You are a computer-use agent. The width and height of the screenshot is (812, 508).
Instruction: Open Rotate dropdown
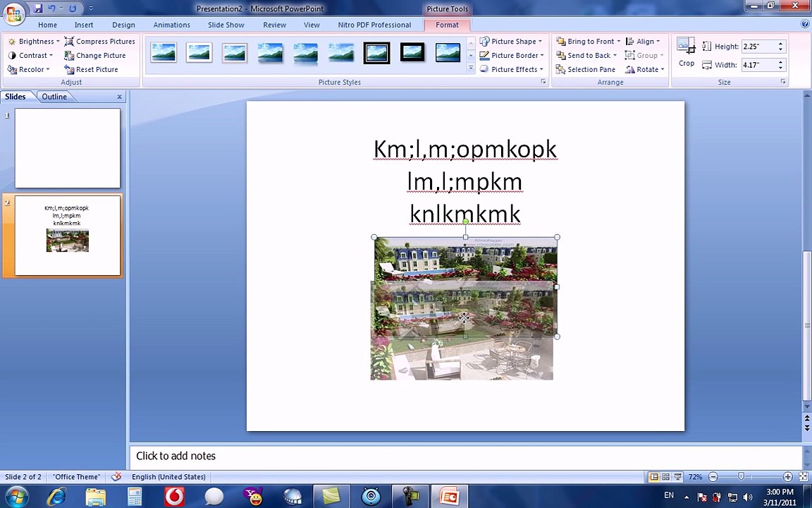pyautogui.click(x=645, y=69)
